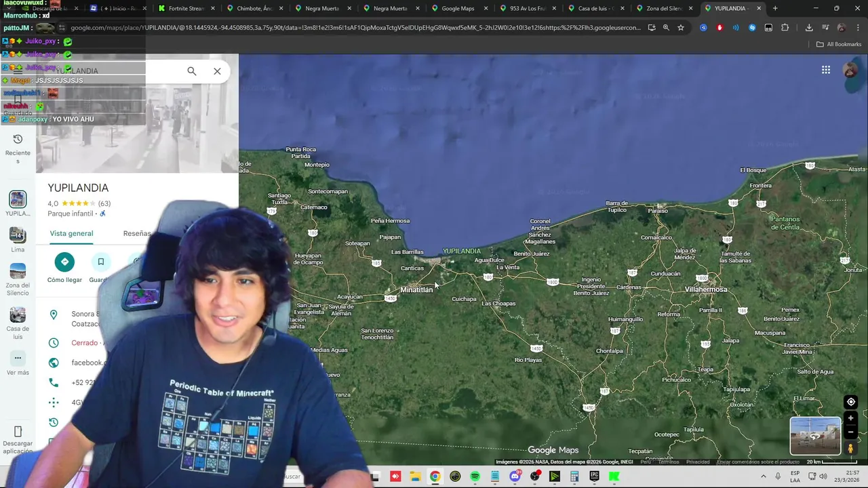Open the Chrome menu three dots

[x=857, y=28]
